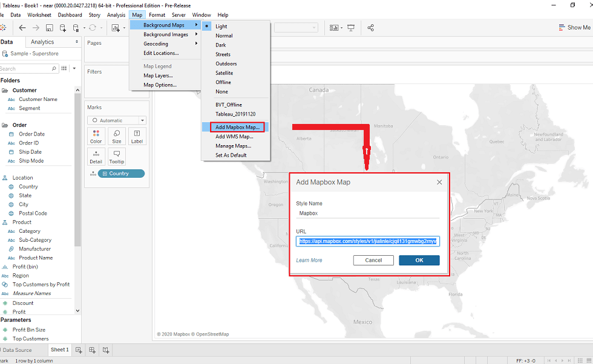Viewport: 593px width, 364px height.
Task: Select the Dark background map style
Action: point(221,45)
